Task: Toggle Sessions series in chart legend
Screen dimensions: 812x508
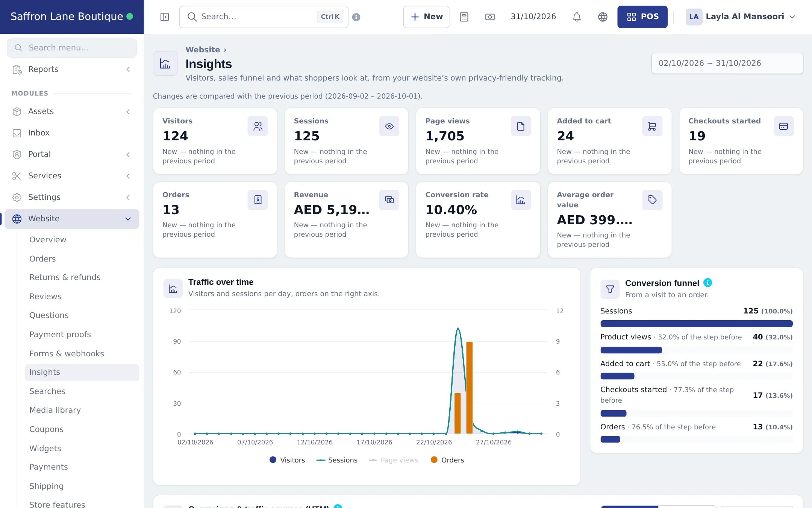Action: point(337,460)
